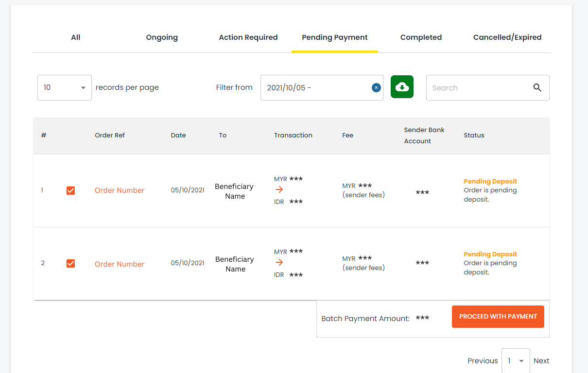Go to the Next page
588x373 pixels.
(541, 361)
